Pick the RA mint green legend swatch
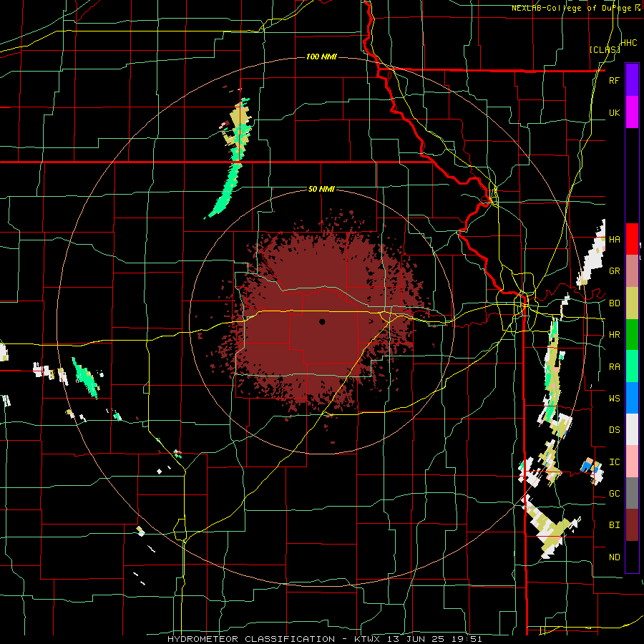644x644 pixels. click(x=632, y=366)
